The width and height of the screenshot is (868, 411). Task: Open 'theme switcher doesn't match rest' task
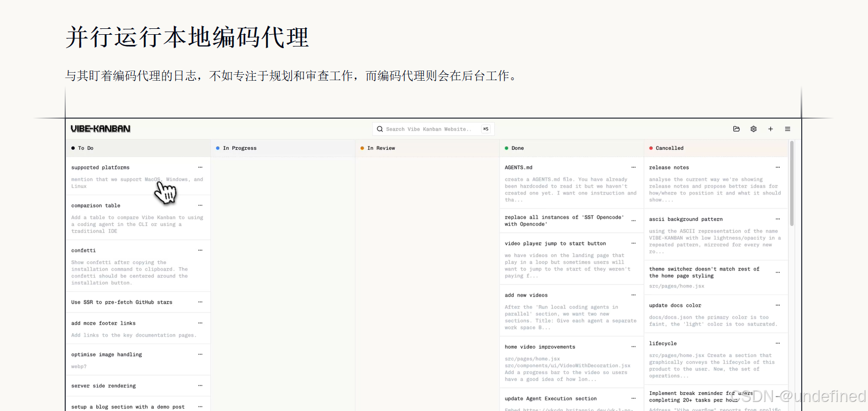point(704,272)
